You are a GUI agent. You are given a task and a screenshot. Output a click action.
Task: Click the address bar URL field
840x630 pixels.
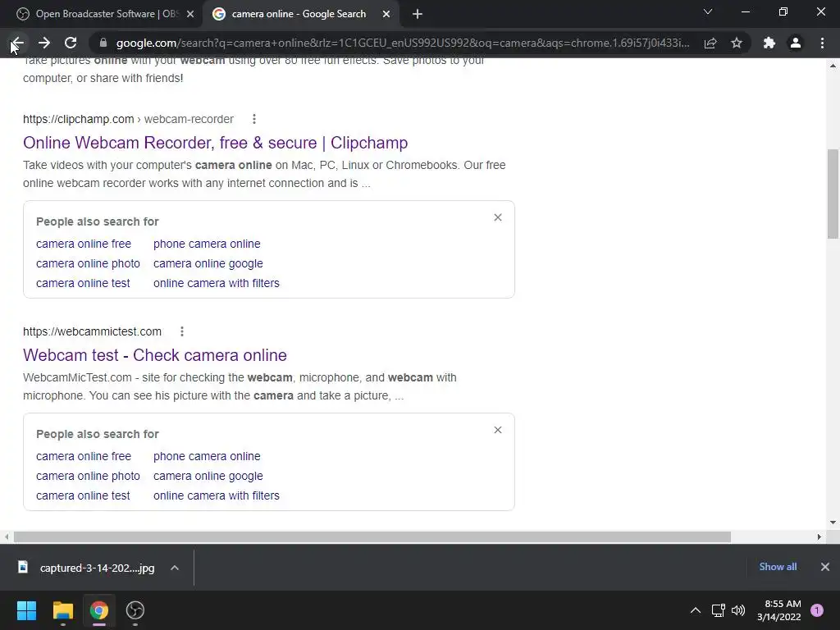402,43
